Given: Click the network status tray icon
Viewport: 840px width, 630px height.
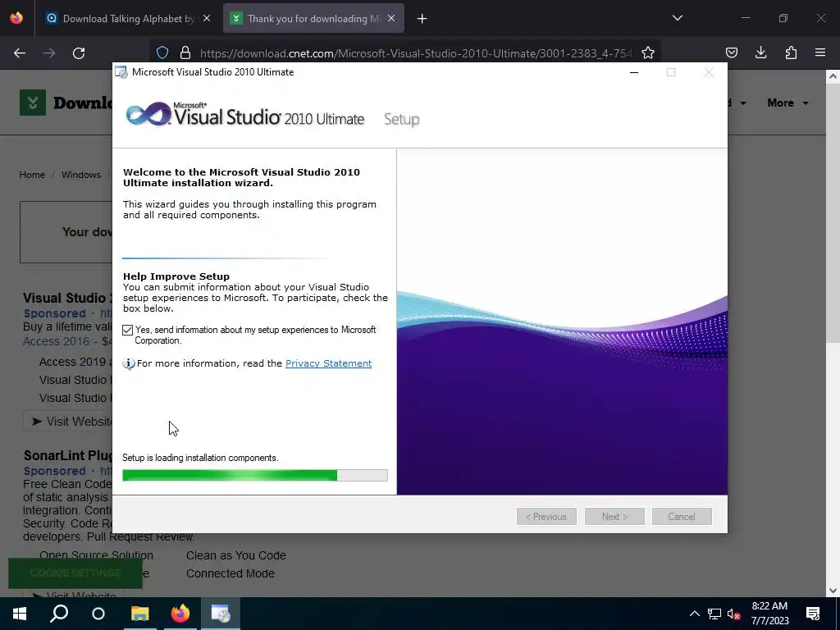Looking at the screenshot, I should tap(714, 614).
